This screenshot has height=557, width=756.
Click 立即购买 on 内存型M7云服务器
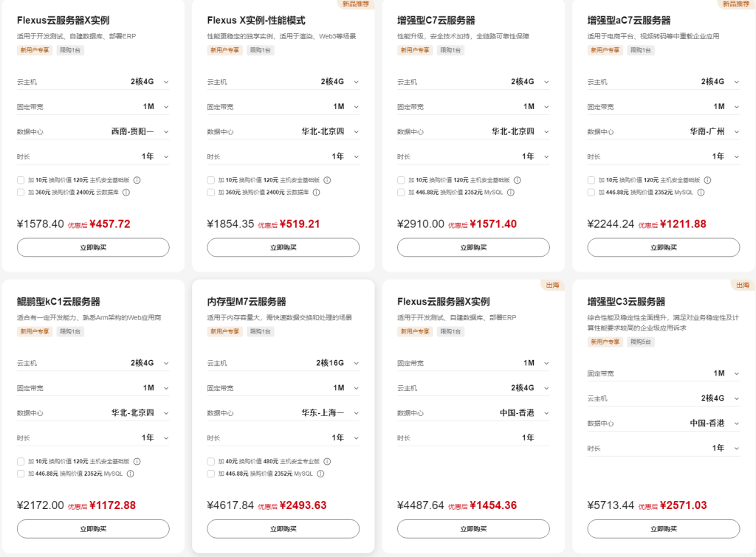[282, 529]
